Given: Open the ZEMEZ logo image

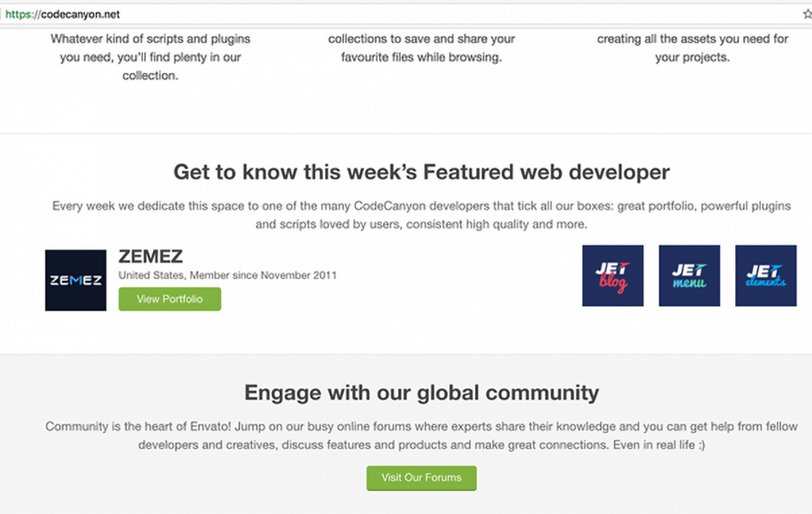Looking at the screenshot, I should point(75,280).
